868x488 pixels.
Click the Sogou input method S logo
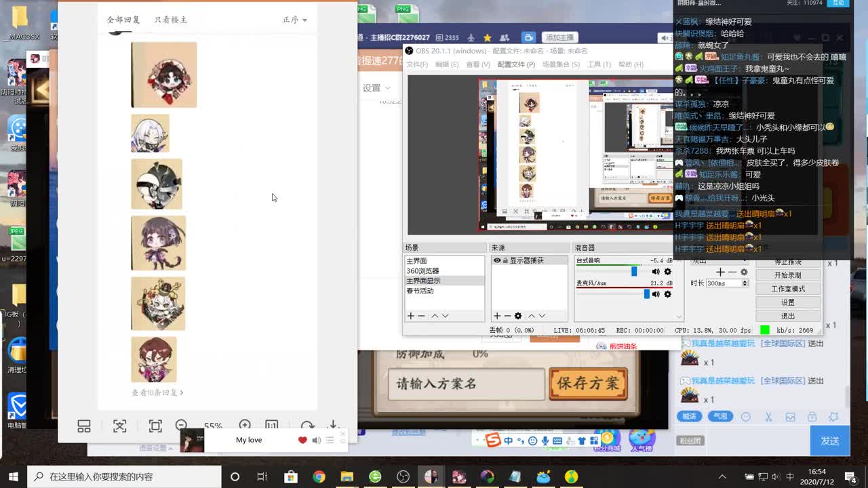(492, 441)
